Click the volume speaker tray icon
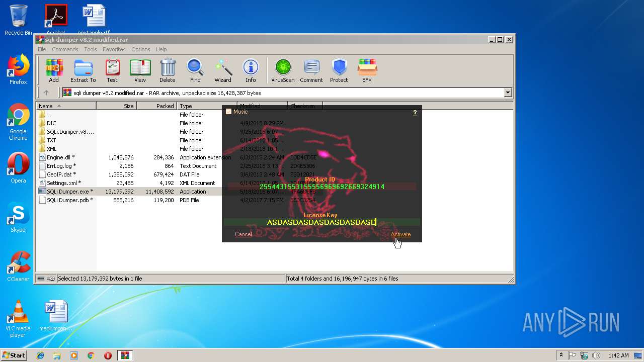 point(596,355)
